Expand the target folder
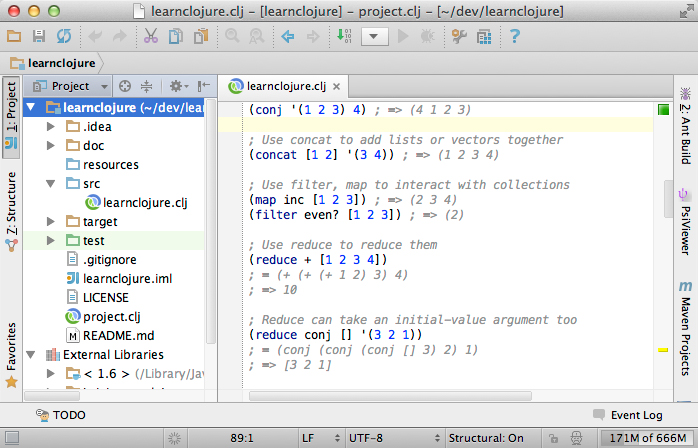 click(x=51, y=221)
